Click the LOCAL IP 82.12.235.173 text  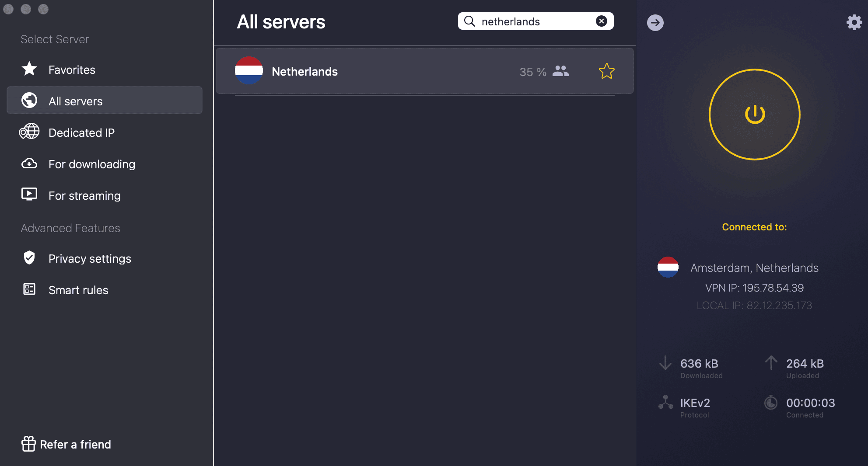pos(754,305)
